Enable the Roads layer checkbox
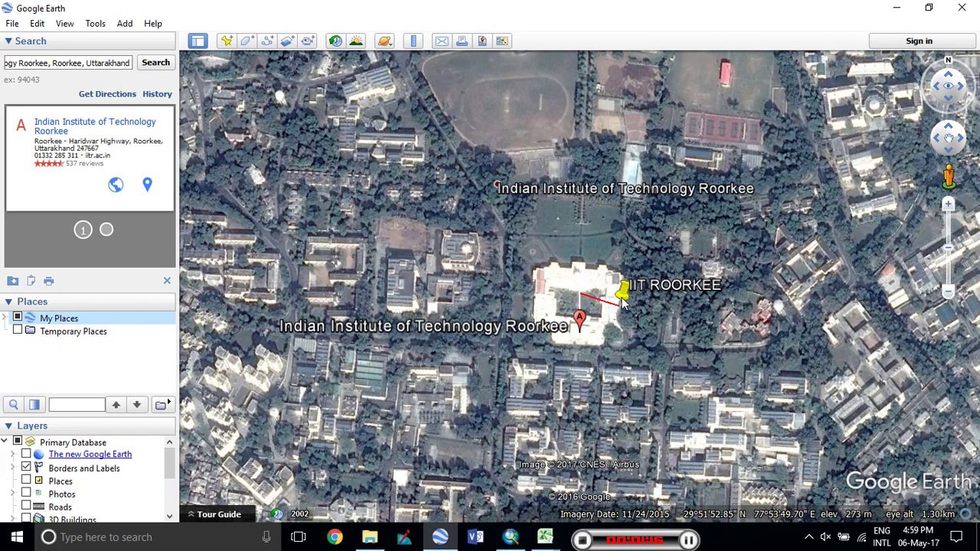The image size is (980, 551). (26, 507)
